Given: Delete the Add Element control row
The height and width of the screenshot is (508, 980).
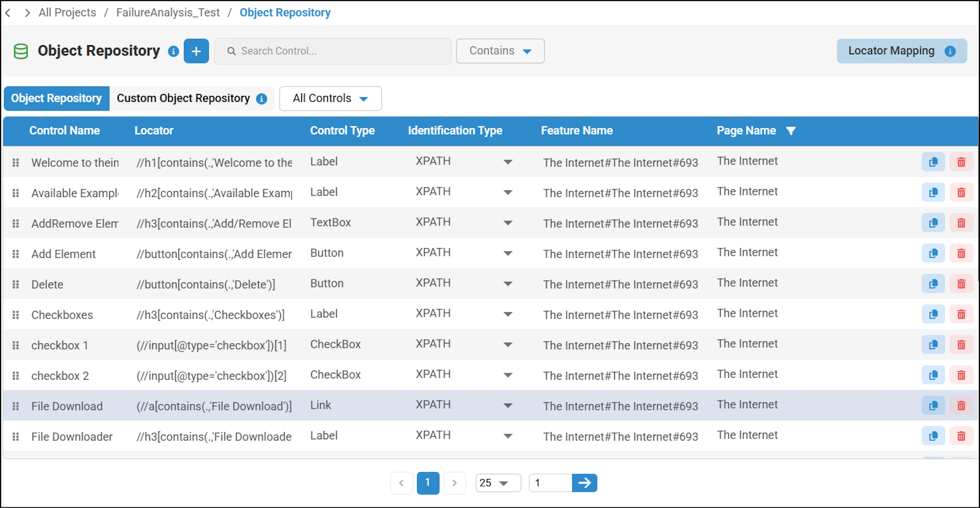Looking at the screenshot, I should coord(961,254).
